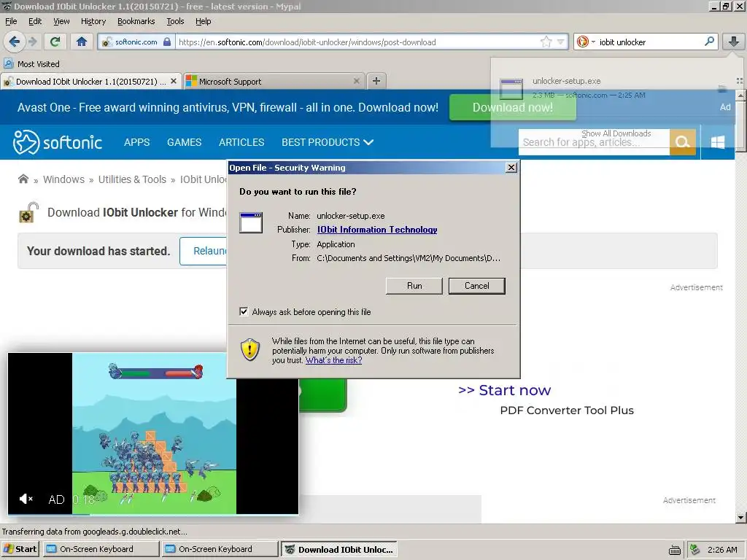
Task: Click Run in the Security Warning dialog
Action: [414, 286]
